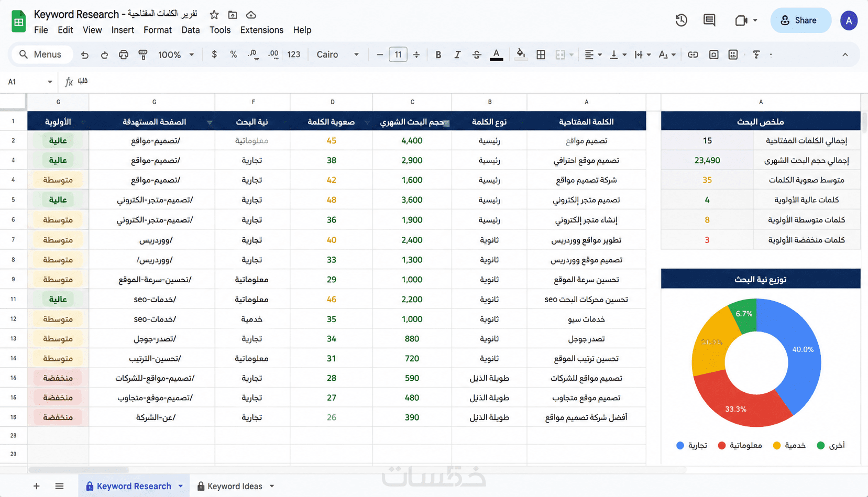Toggle bold formatting
The image size is (868, 497).
click(438, 54)
